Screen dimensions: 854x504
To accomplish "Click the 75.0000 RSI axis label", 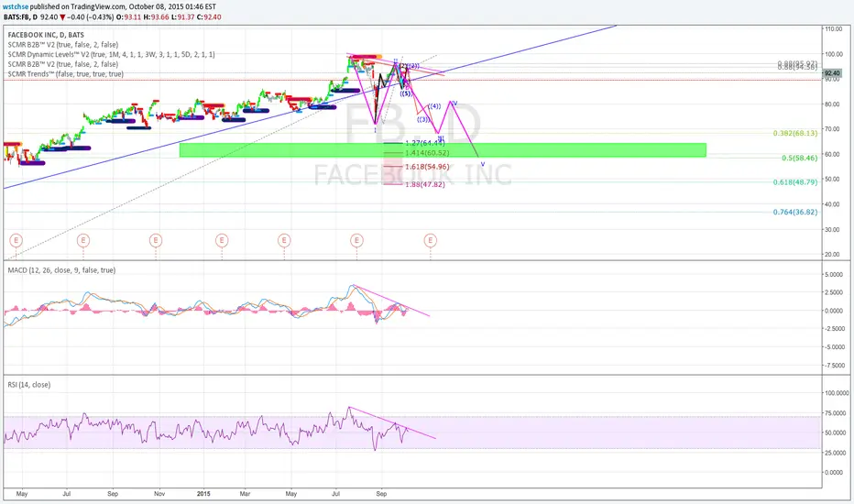I will (836, 413).
